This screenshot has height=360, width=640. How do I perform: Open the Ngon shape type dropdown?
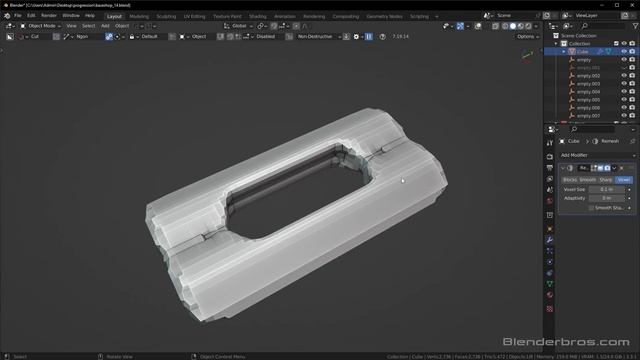[x=82, y=37]
